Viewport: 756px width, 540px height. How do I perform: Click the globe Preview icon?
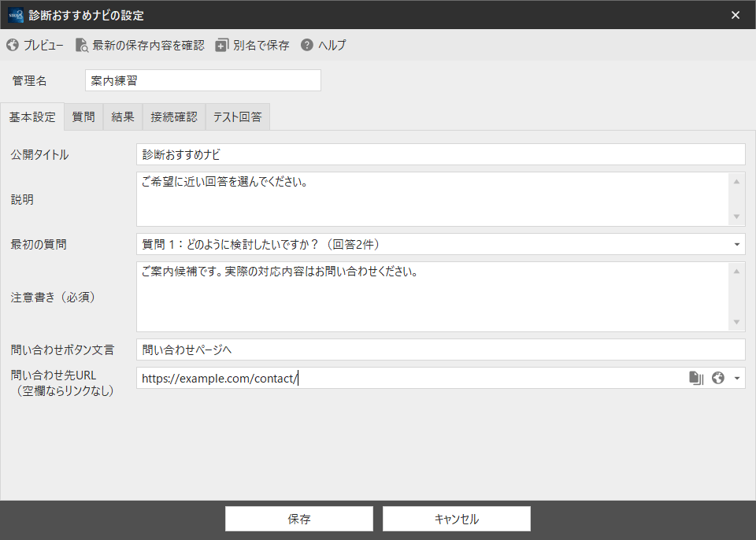pyautogui.click(x=13, y=46)
